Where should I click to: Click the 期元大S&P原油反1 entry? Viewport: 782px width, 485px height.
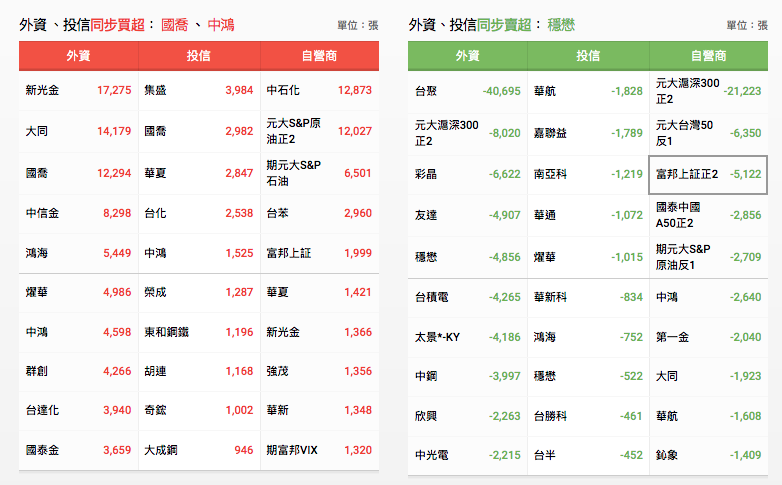683,257
